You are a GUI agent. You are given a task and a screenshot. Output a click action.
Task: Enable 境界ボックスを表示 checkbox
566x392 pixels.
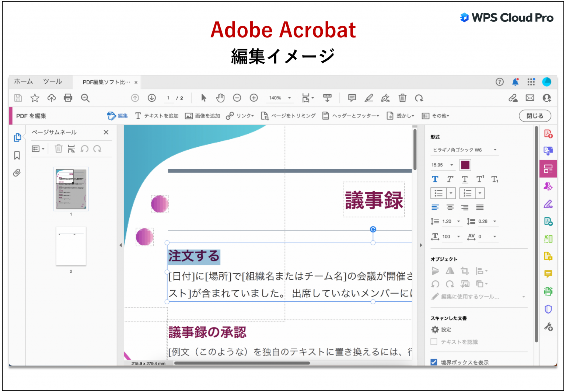(x=434, y=362)
